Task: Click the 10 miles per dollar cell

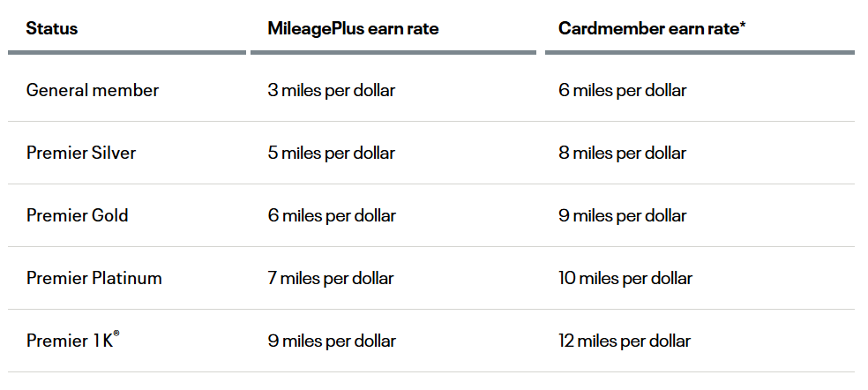Action: (625, 278)
